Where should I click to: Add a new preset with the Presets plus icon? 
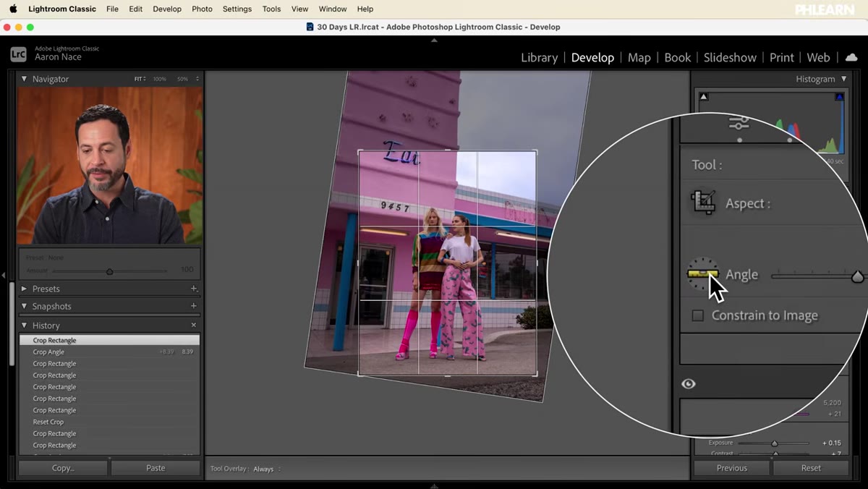point(193,289)
